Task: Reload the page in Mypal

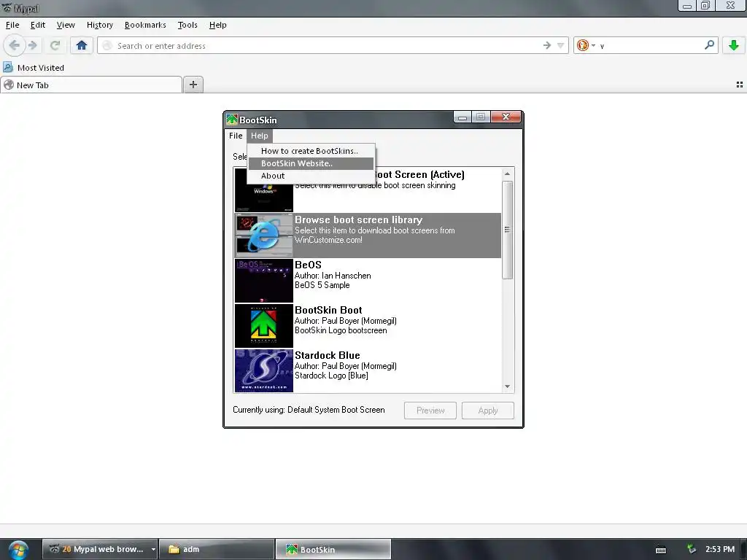Action: coord(55,46)
